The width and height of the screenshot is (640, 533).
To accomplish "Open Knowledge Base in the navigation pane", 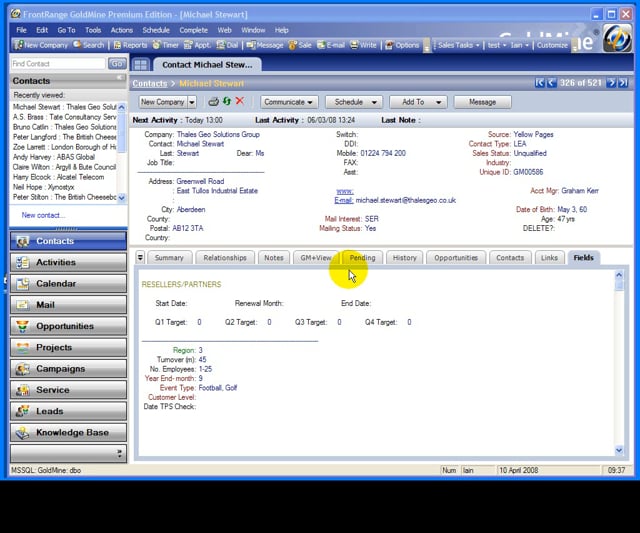I will (x=69, y=432).
